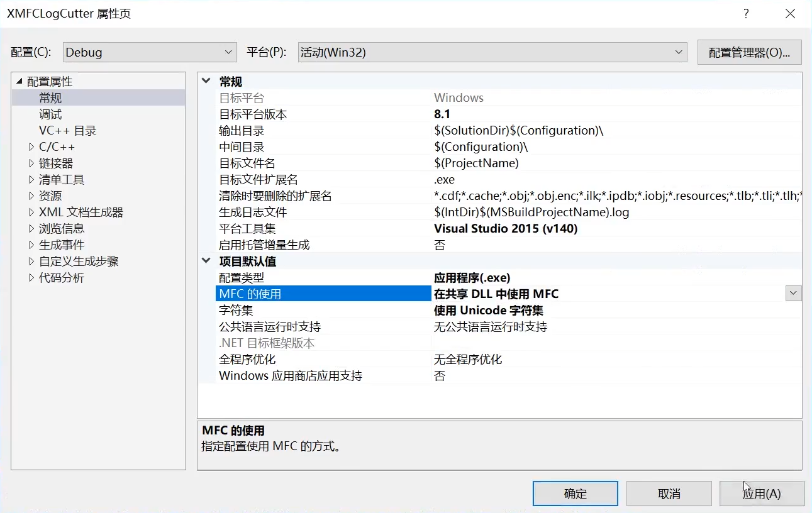Click the Visual Studio 2015 (v140) value
This screenshot has width=812, height=513.
(x=506, y=229)
